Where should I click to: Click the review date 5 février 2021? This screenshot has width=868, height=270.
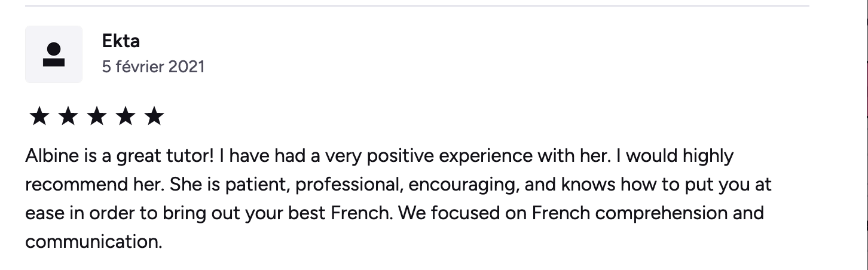[153, 66]
